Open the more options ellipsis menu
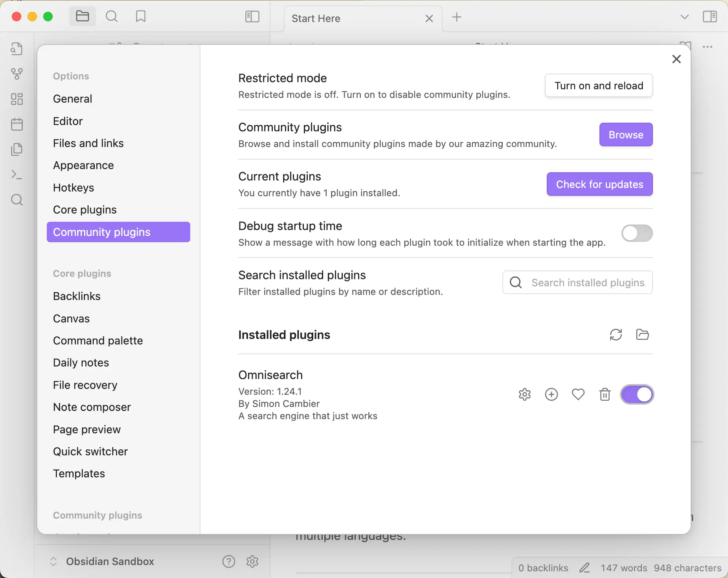Image resolution: width=728 pixels, height=578 pixels. click(708, 47)
